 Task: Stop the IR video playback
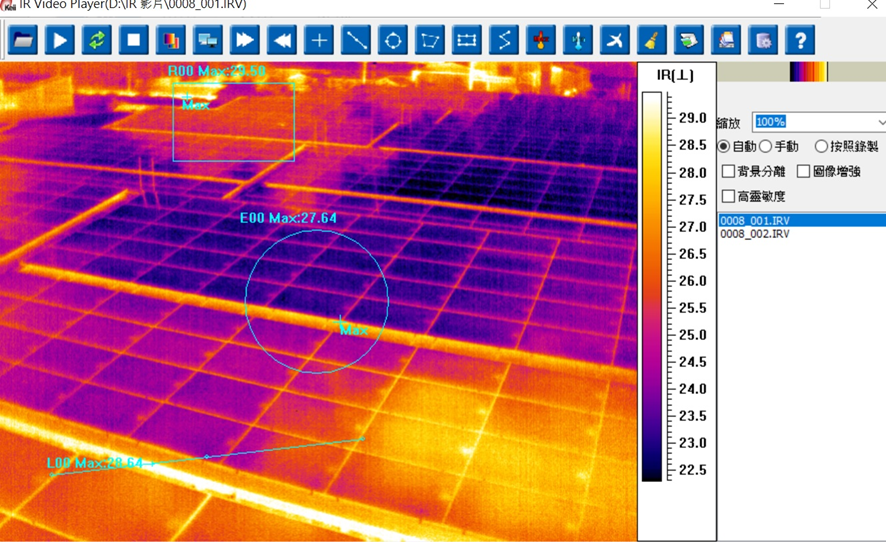point(134,40)
